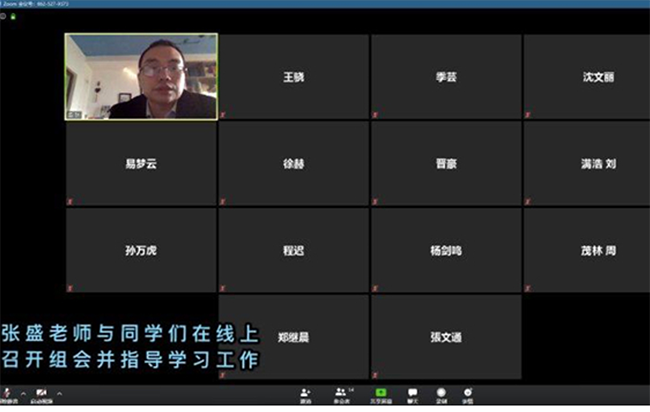
Task: Select participant tile 杨剑鸣
Action: 446,251
